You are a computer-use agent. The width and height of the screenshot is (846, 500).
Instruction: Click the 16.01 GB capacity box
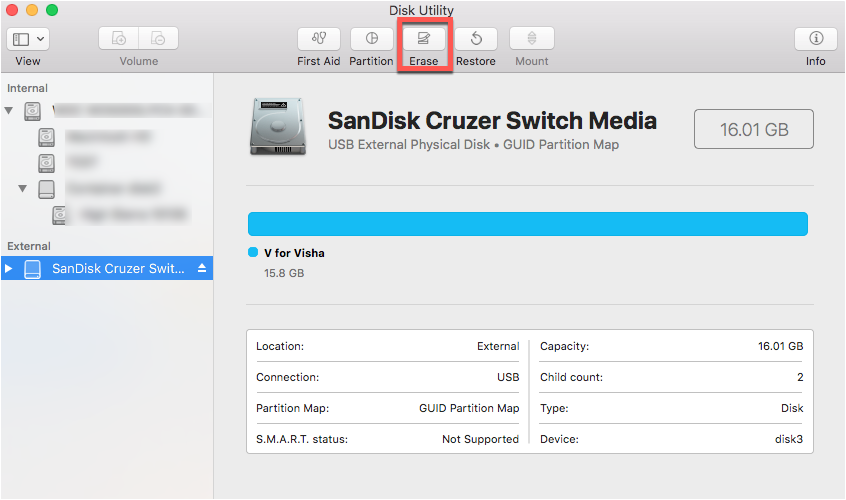(x=754, y=129)
